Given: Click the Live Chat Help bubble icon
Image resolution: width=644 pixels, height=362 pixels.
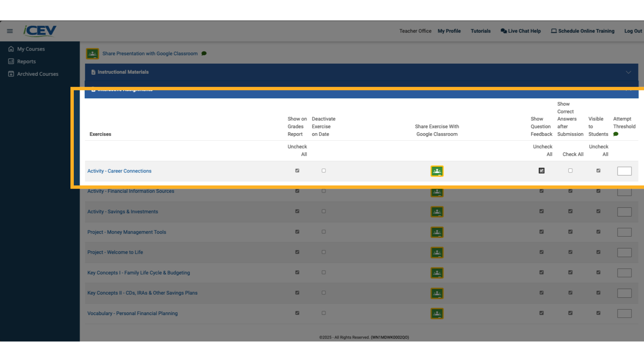Looking at the screenshot, I should [x=503, y=31].
